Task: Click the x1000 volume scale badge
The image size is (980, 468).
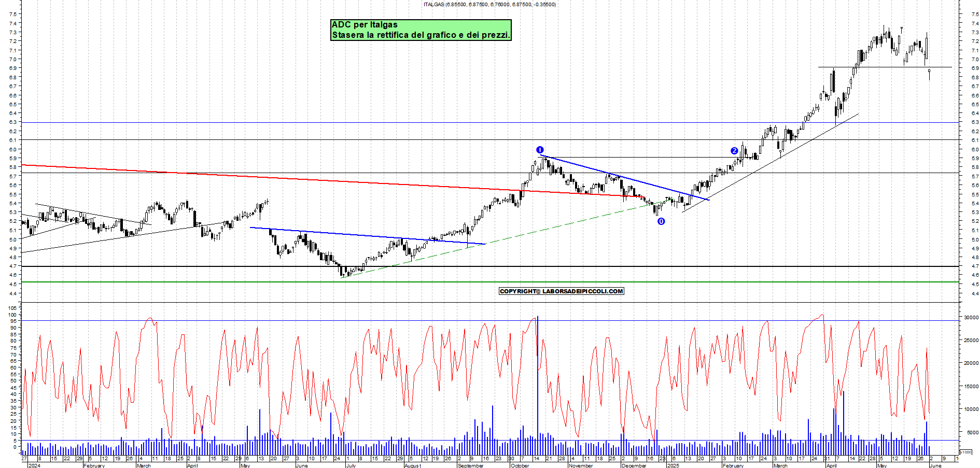Action: tap(966, 452)
